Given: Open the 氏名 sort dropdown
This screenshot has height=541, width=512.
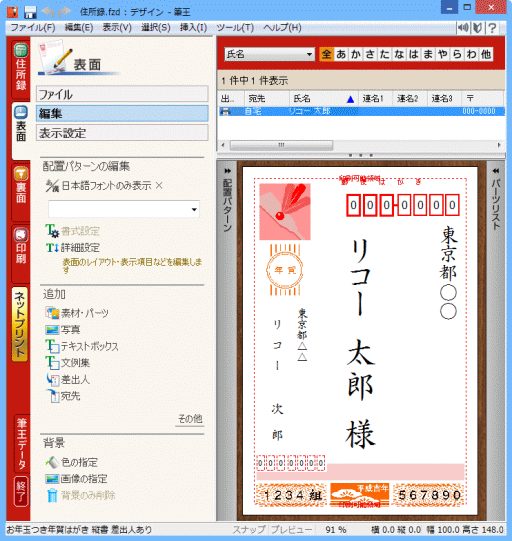Looking at the screenshot, I should (269, 54).
